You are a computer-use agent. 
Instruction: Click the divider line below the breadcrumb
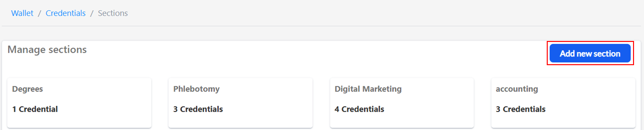pos(321,26)
